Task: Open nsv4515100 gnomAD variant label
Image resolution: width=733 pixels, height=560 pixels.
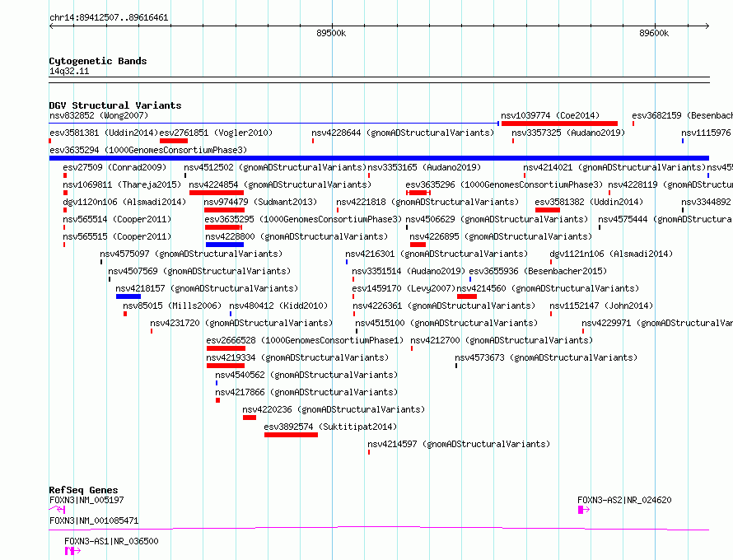Action: click(x=446, y=323)
